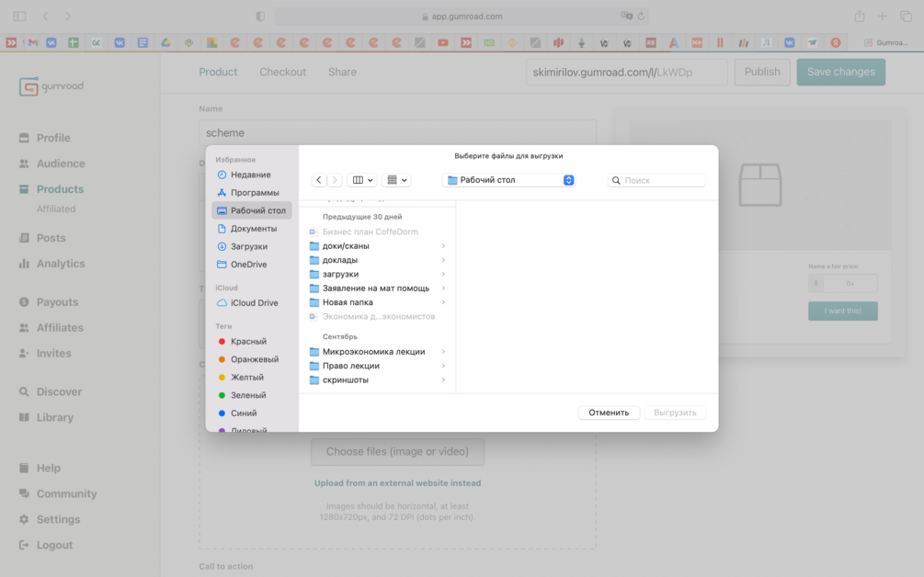This screenshot has width=924, height=577.
Task: Open the Safari share icon
Action: 860,16
